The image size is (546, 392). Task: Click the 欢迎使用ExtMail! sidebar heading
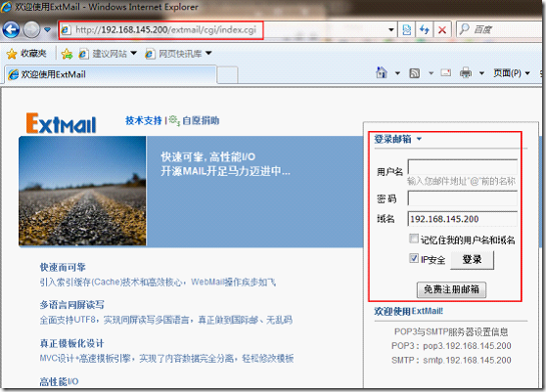pyautogui.click(x=408, y=311)
